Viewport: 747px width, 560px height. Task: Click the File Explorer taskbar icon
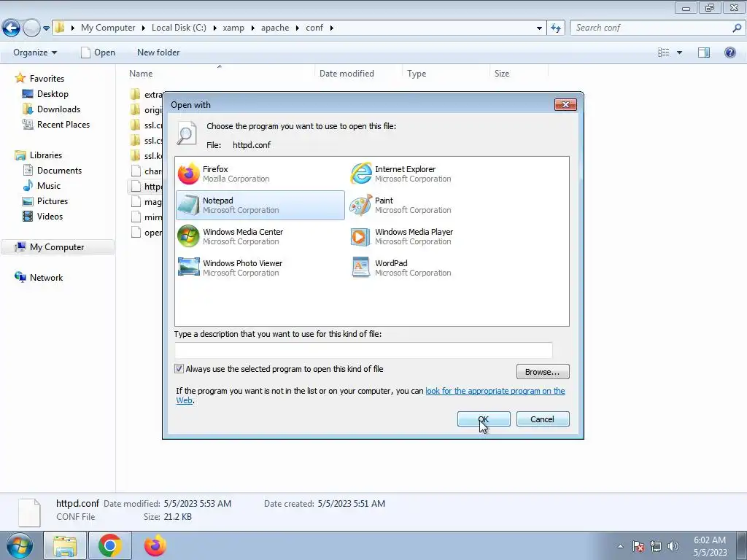tap(65, 545)
